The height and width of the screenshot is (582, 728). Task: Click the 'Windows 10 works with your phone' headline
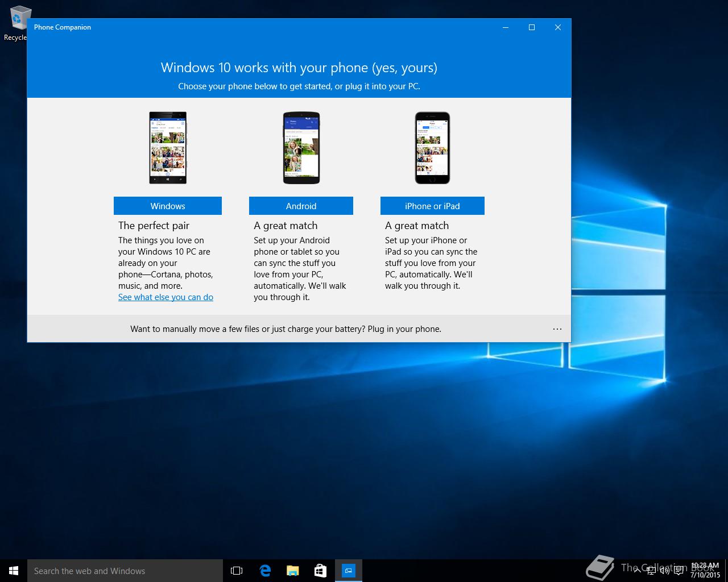299,68
